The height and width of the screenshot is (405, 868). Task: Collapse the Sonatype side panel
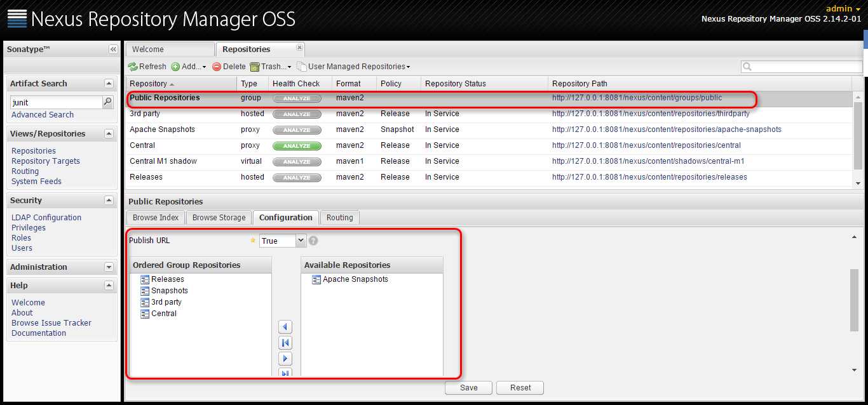coord(112,50)
